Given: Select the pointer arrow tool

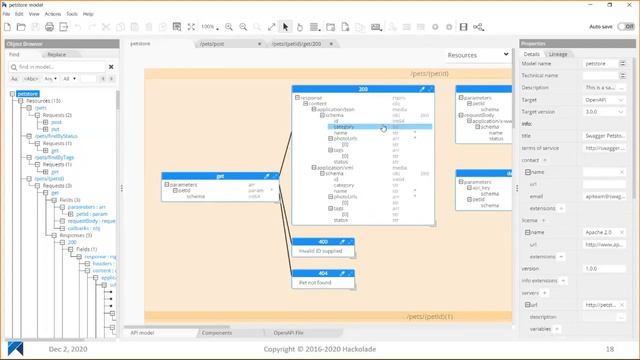Looking at the screenshot, I should [285, 27].
